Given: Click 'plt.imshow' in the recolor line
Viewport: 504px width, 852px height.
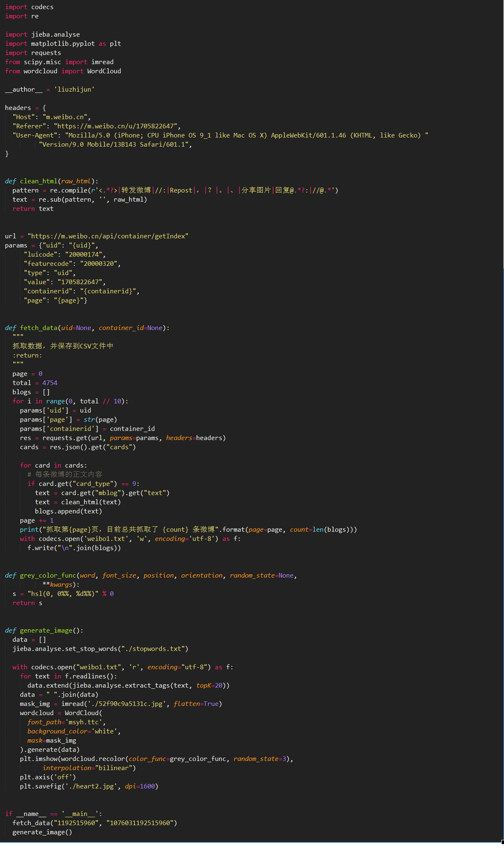Looking at the screenshot, I should [x=39, y=759].
